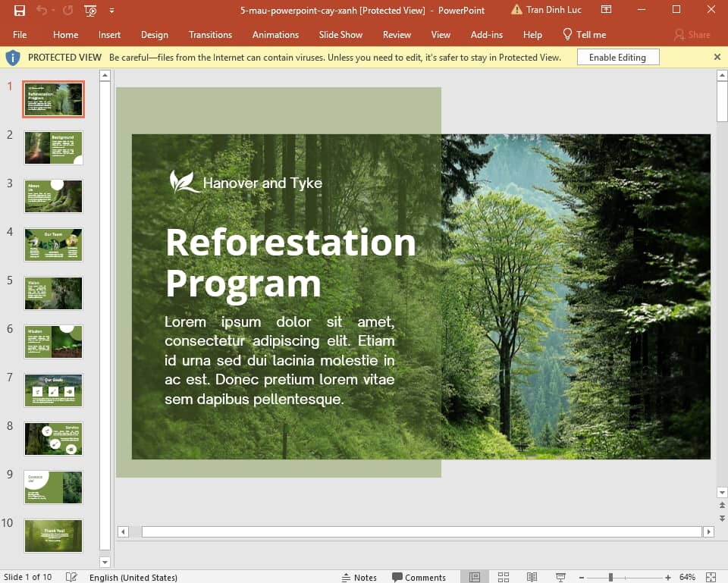Open Reading View from the status bar
This screenshot has height=583, width=728.
(x=531, y=577)
